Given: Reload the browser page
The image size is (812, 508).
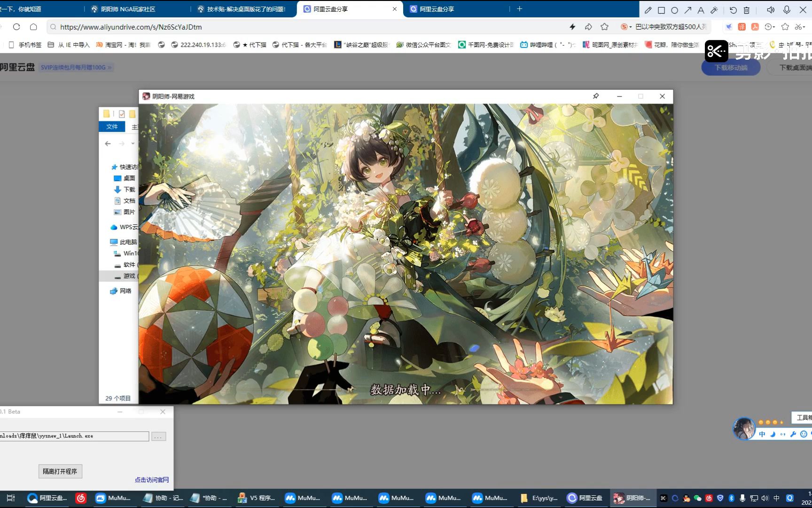Looking at the screenshot, I should click(x=16, y=27).
